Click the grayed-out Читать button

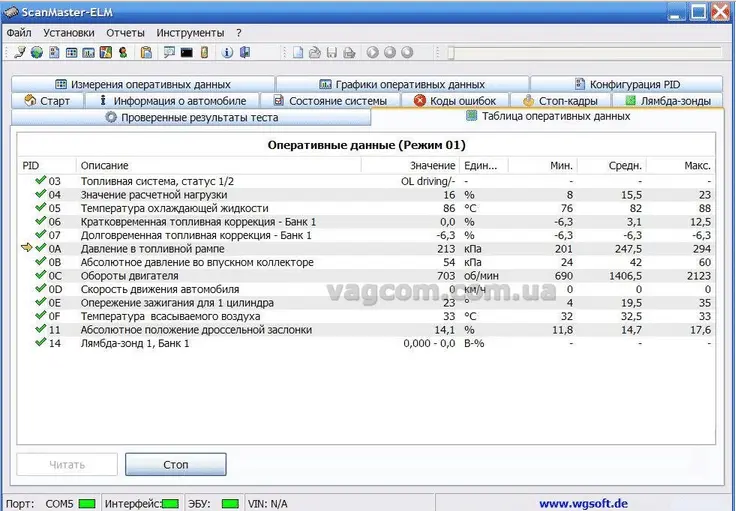[67, 465]
